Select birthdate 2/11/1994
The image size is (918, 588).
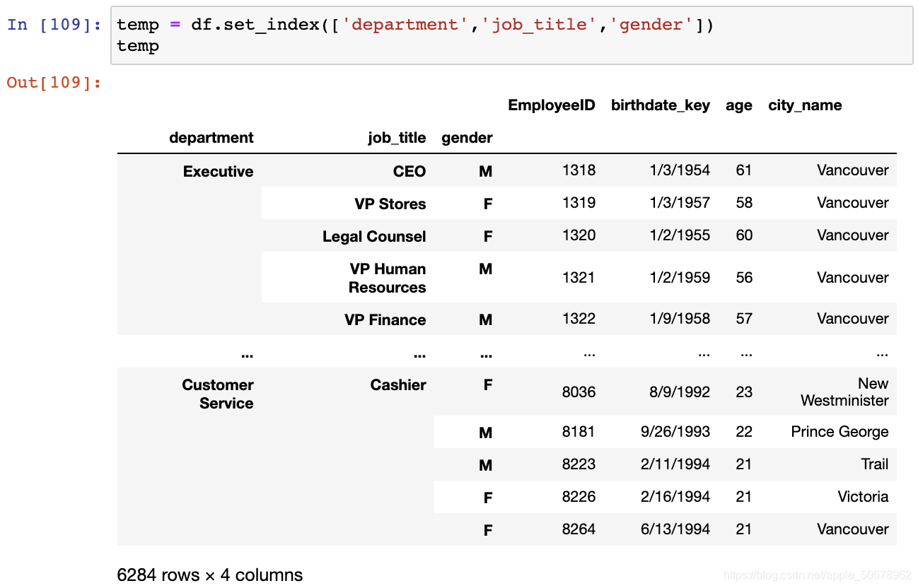click(x=675, y=464)
